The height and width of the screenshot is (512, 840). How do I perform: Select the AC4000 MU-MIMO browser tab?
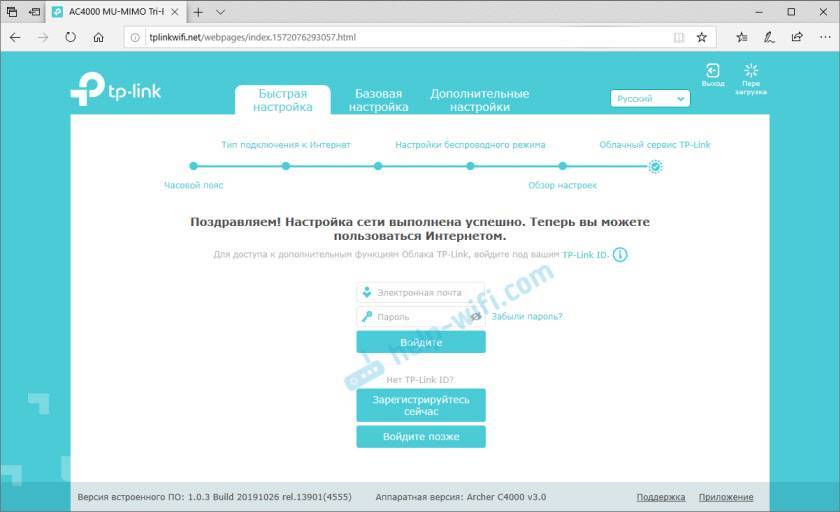tap(117, 12)
